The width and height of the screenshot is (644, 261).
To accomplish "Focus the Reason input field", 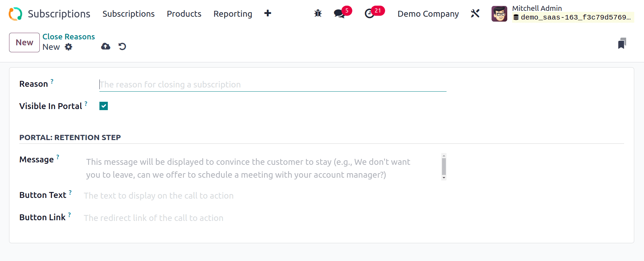I will 272,85.
